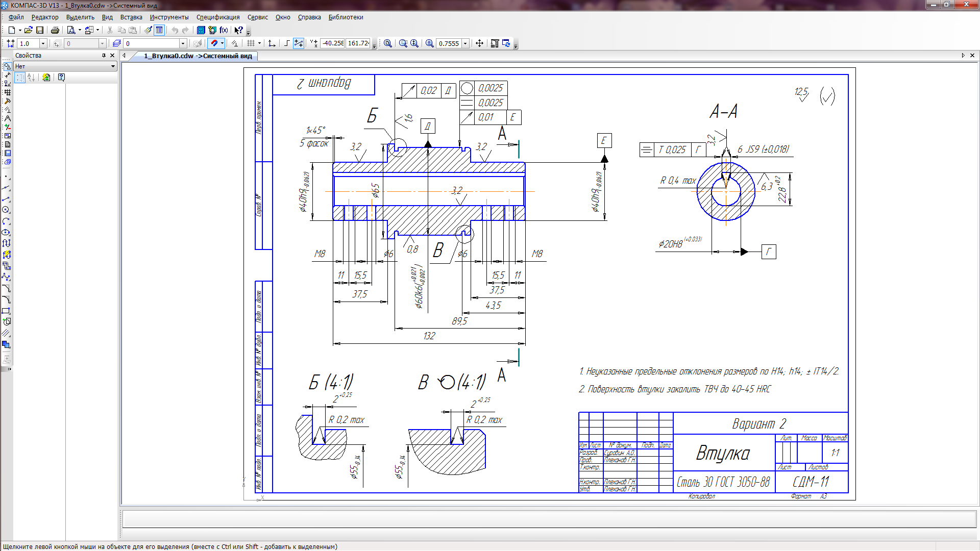This screenshot has height=551, width=980.
Task: Expand the layer number 0 dropdown
Action: (x=183, y=43)
